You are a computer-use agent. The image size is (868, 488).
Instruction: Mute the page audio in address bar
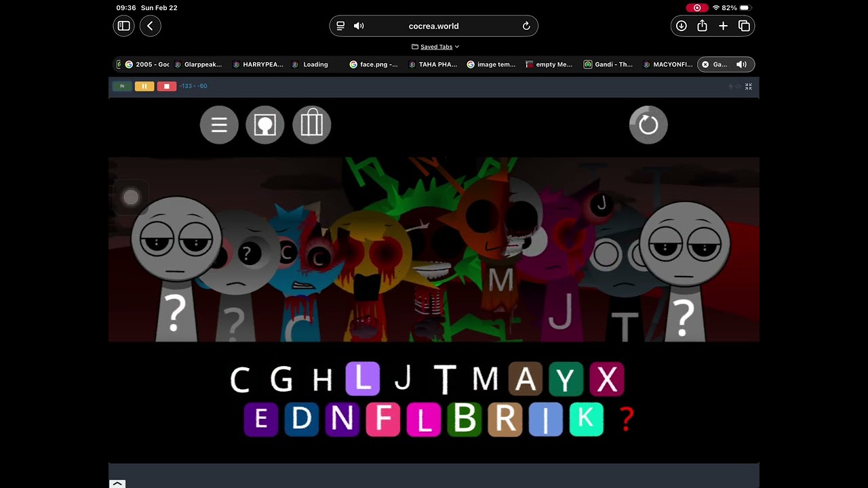(x=359, y=26)
